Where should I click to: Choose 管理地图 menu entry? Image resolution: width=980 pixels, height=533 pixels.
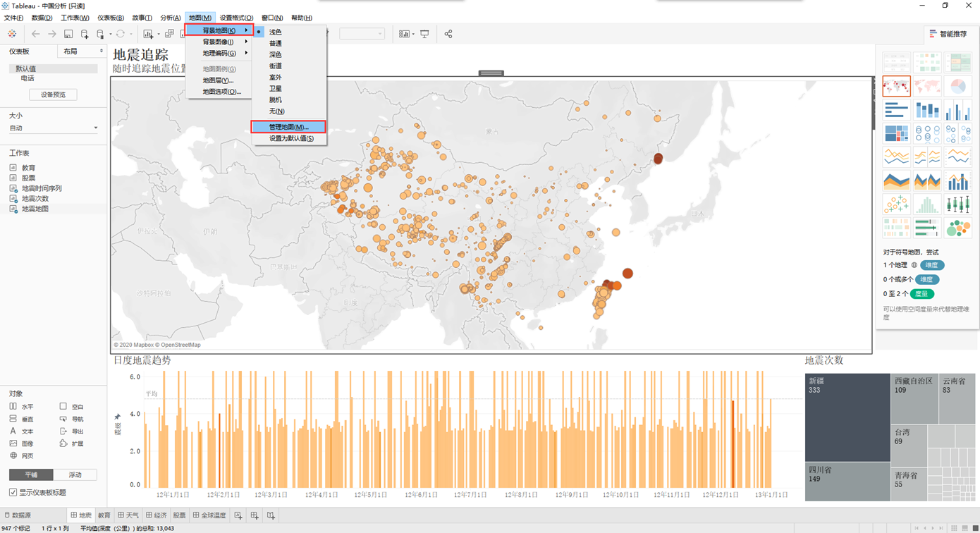[289, 127]
